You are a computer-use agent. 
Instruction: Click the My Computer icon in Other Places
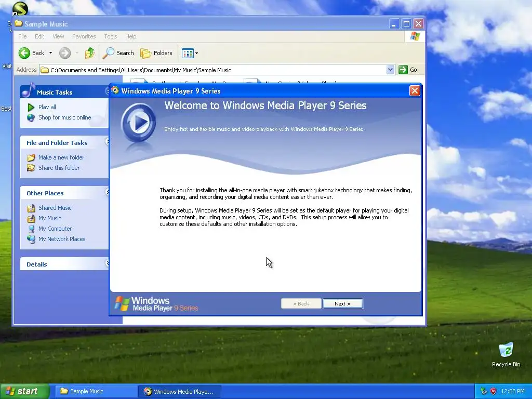[x=31, y=229]
